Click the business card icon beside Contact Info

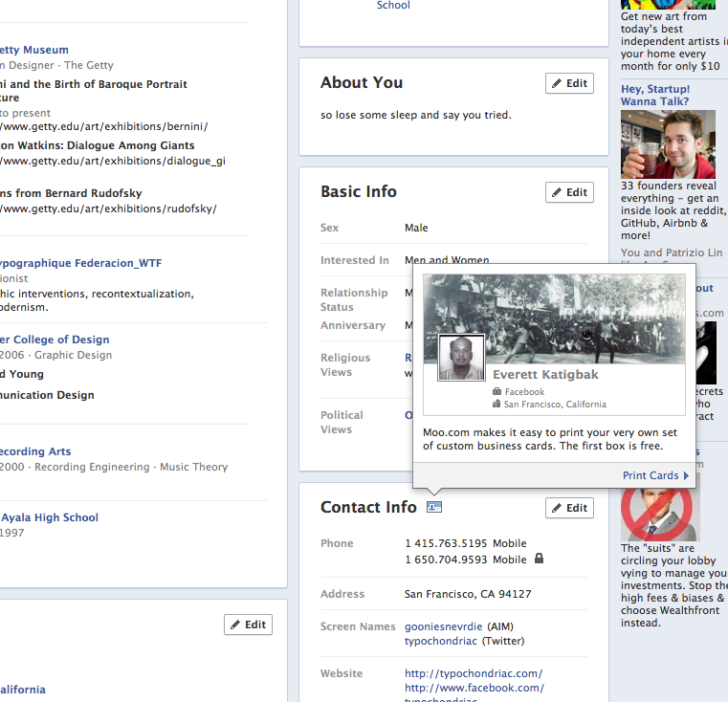pyautogui.click(x=434, y=507)
